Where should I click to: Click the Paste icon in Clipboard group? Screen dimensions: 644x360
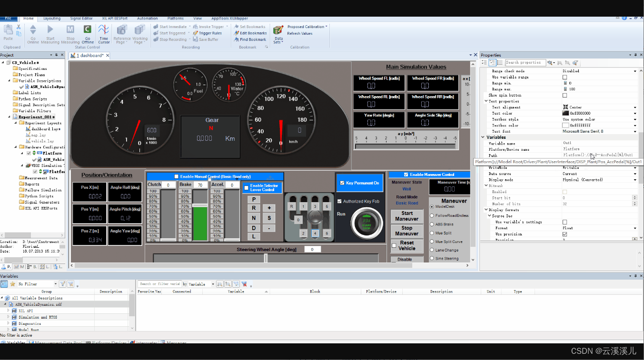8,29
